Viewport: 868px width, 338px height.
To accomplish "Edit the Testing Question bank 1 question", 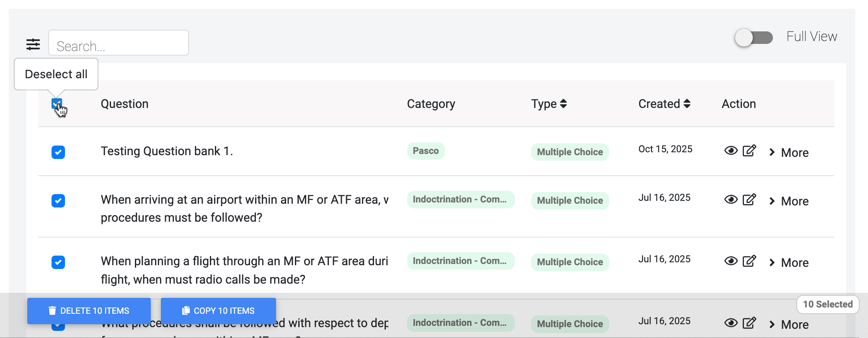I will pyautogui.click(x=749, y=150).
